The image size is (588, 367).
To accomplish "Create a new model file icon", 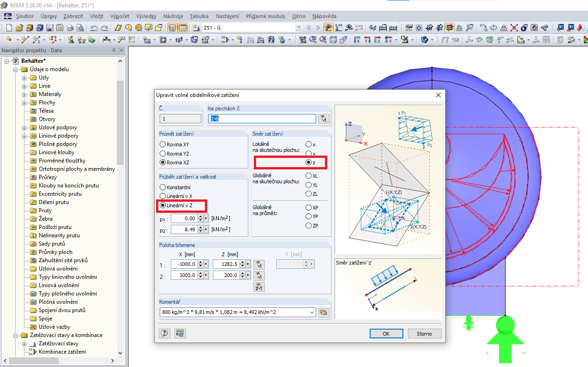I will 10,28.
